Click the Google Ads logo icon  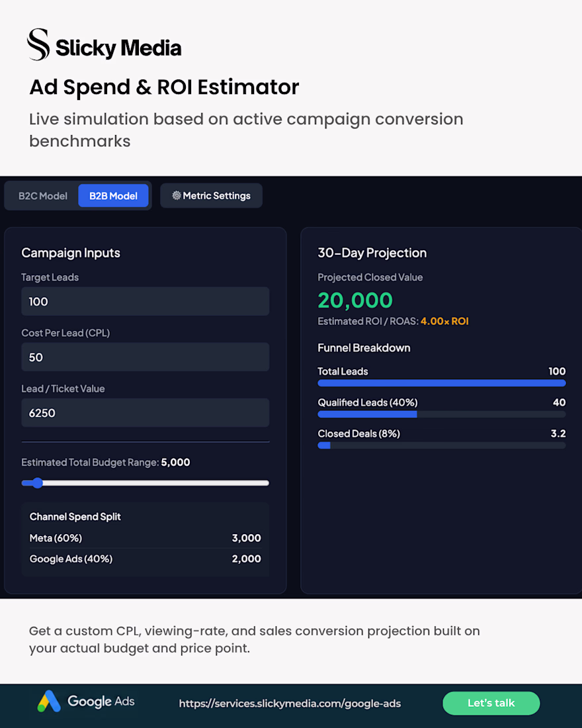(x=49, y=701)
